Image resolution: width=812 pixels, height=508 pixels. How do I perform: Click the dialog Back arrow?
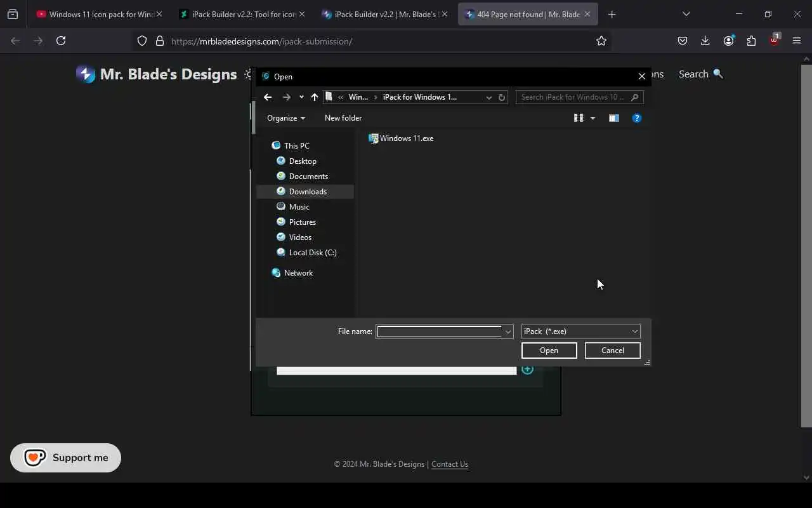[268, 97]
